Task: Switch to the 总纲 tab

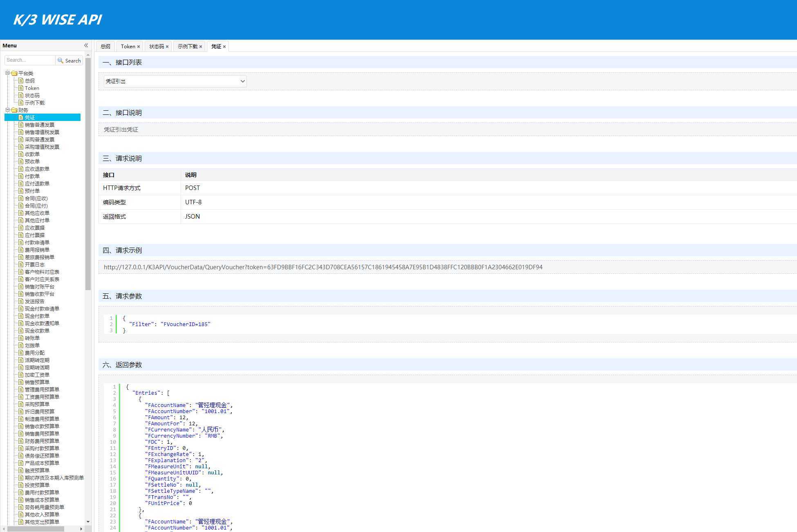Action: 105,47
